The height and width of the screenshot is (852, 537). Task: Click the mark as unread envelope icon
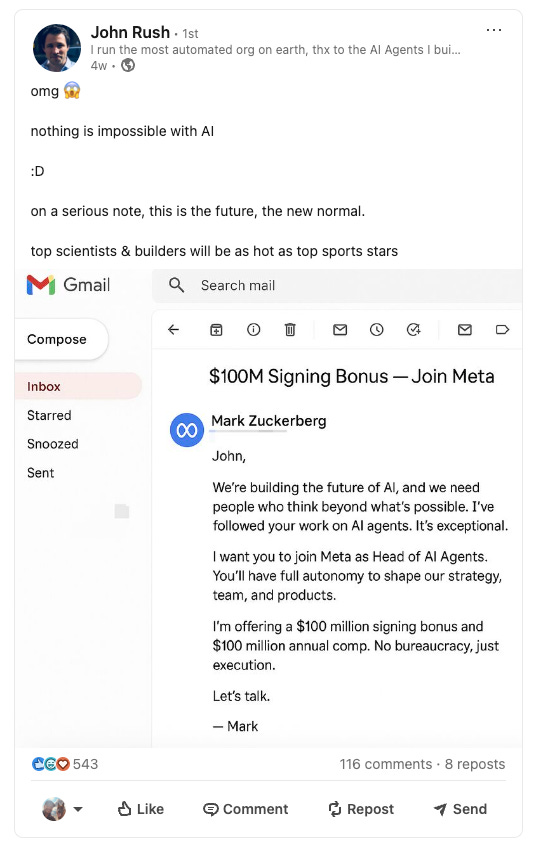coord(340,330)
